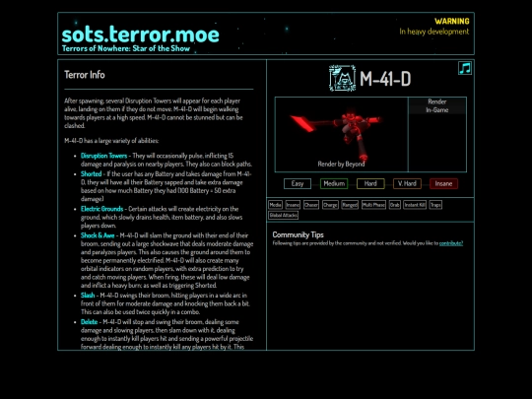Click the Media tag

275,205
